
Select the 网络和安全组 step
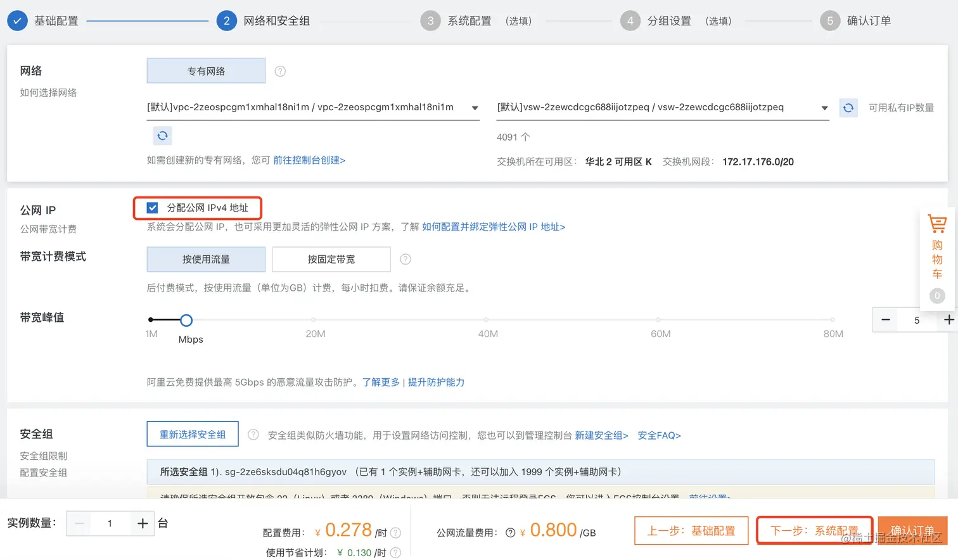point(277,21)
